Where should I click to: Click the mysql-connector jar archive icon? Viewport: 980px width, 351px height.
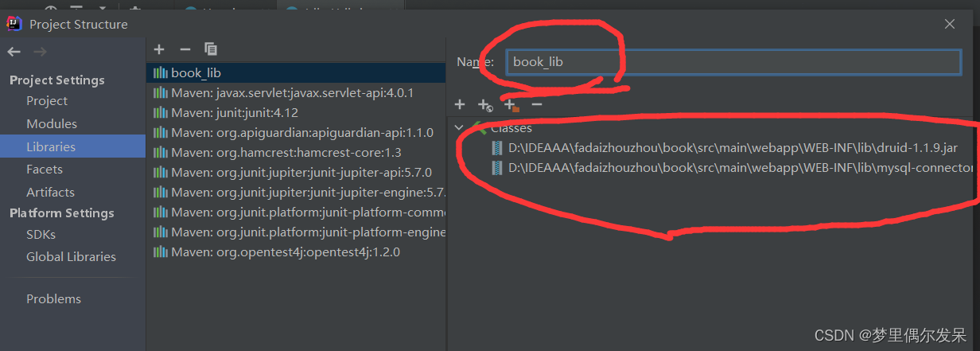click(498, 168)
